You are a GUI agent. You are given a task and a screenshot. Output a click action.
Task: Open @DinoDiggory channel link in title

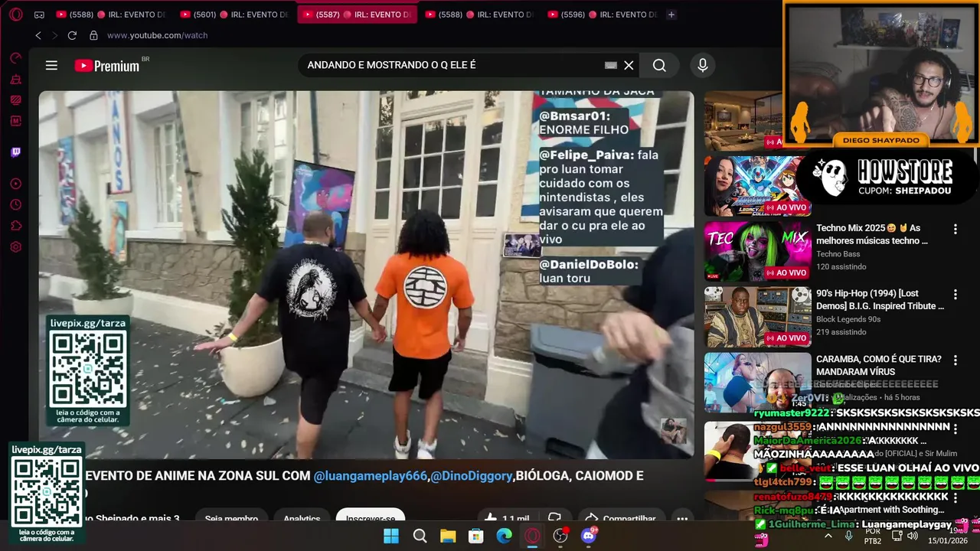click(472, 476)
